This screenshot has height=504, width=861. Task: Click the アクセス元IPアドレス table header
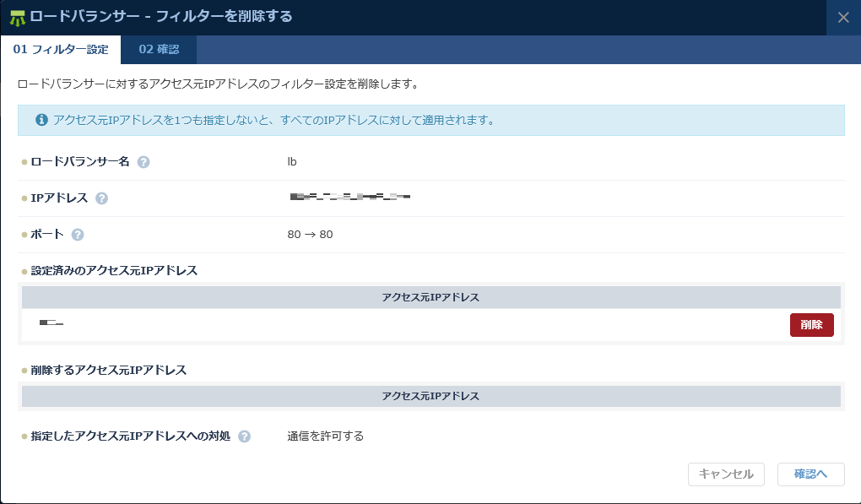click(431, 296)
